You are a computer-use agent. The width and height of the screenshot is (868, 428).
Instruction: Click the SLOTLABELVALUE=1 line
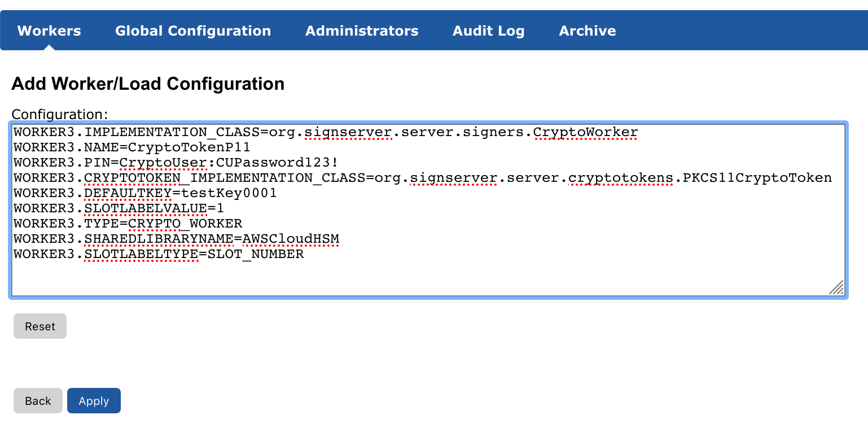tap(119, 209)
